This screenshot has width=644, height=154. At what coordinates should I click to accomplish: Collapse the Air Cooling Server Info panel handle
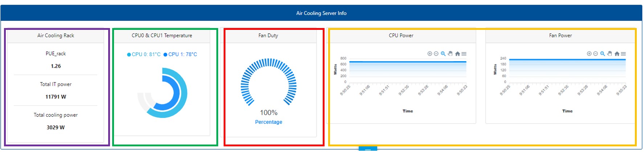[x=368, y=149]
